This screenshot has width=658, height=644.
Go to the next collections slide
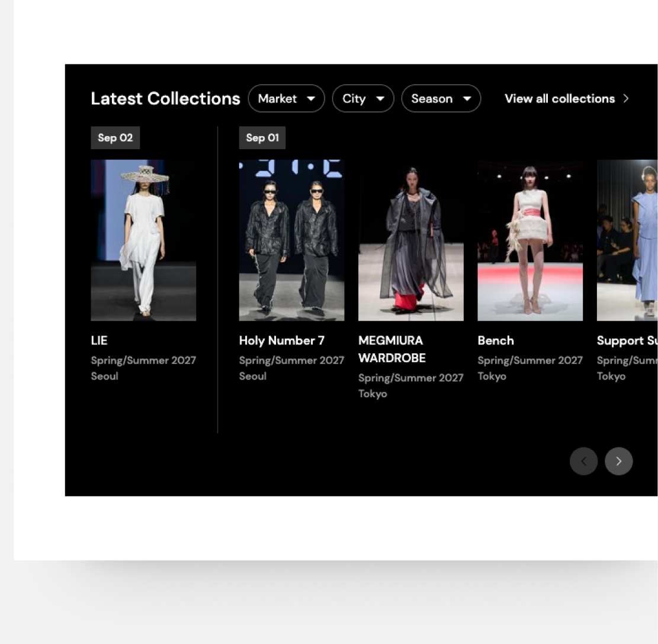tap(618, 461)
